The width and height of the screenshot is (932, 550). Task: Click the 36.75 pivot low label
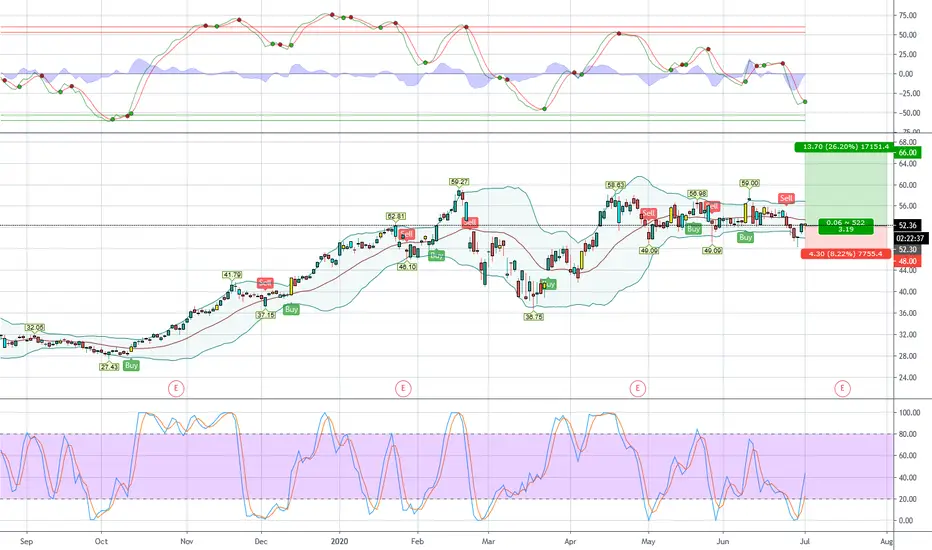pos(534,317)
